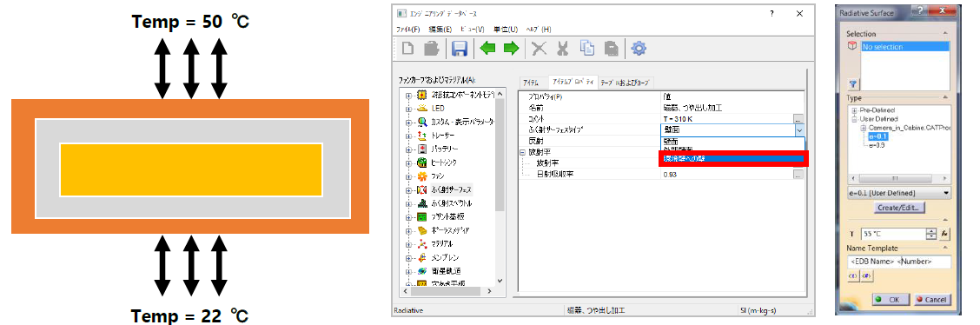
Task: Expand the radiative surface tree node
Action: [x=409, y=190]
